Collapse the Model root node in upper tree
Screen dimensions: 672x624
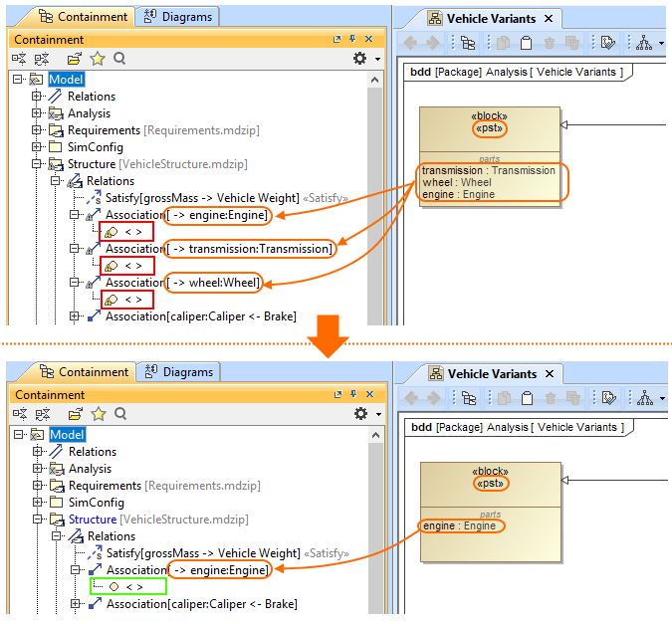pos(17,79)
